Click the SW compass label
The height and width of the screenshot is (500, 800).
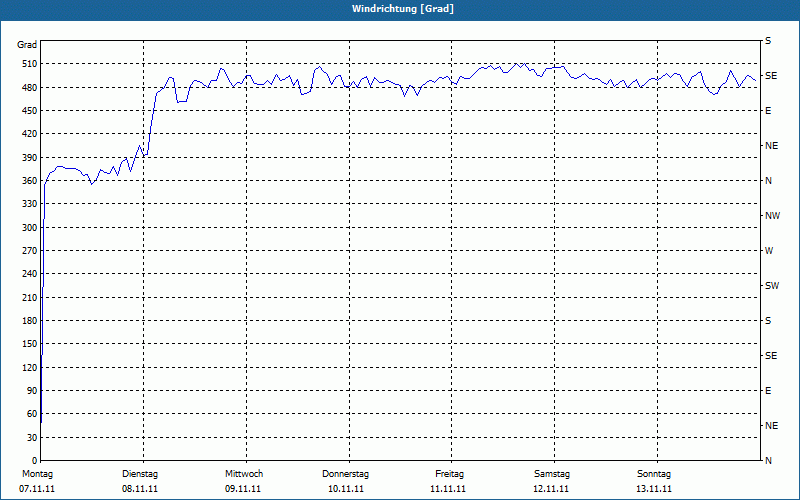pos(772,286)
